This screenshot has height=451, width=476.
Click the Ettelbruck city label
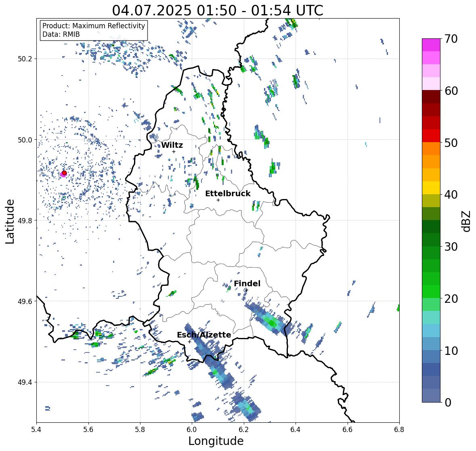[228, 193]
